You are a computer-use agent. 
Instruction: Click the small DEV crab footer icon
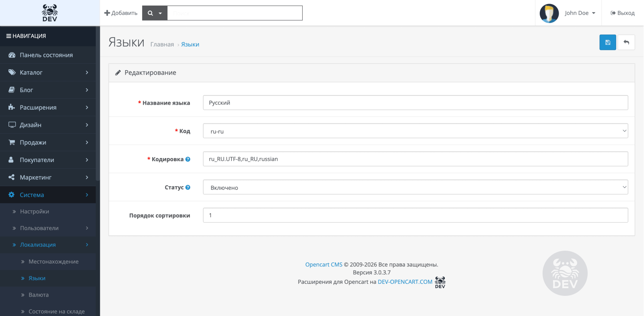tap(440, 282)
